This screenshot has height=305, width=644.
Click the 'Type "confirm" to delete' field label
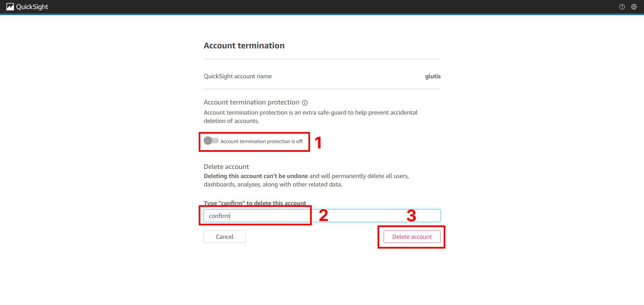point(255,203)
